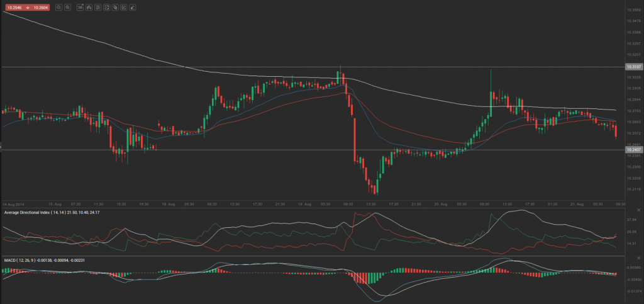Viewport: 644px width, 304px height.
Task: Click the zoom out magnifier icon
Action: tap(58, 8)
